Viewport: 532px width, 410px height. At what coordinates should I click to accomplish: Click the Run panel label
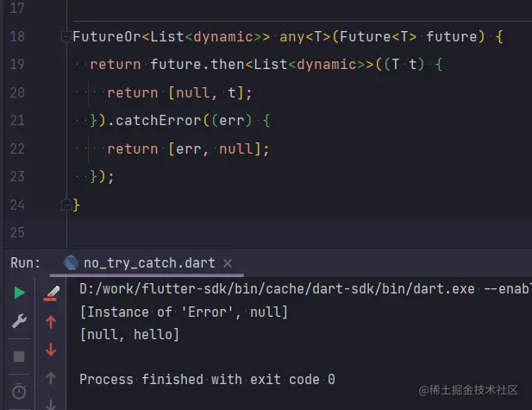click(x=25, y=263)
